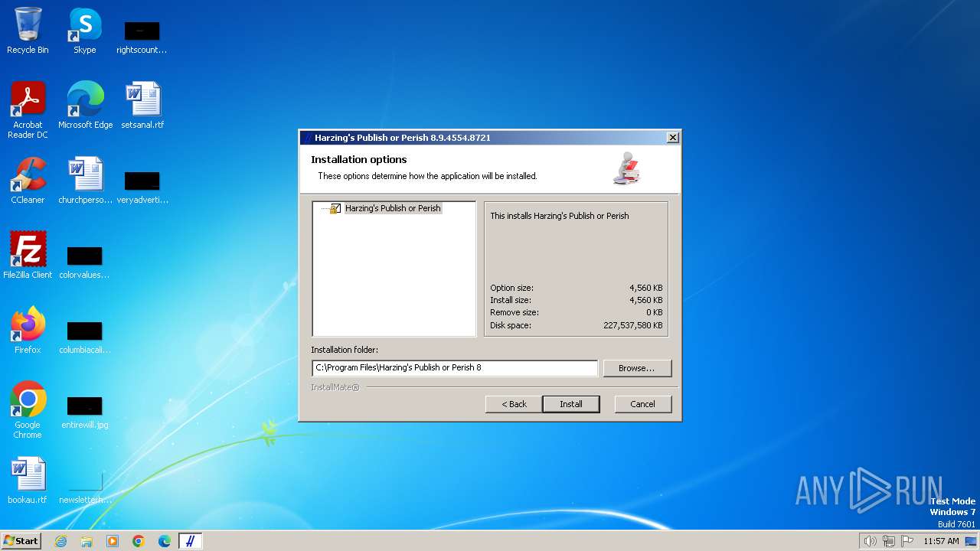Open Microsoft Edge desktop shortcut
Viewport: 980px width, 551px height.
pos(85,106)
